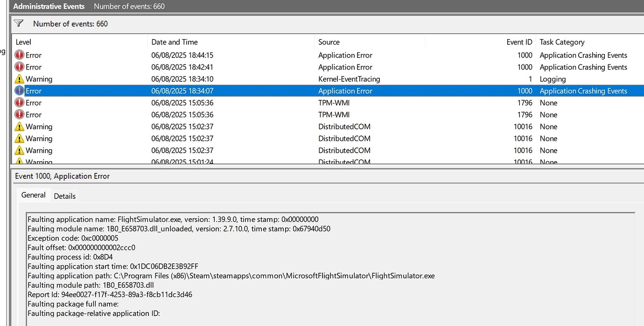The height and width of the screenshot is (326, 644).
Task: Click error icon on the 18:44:15 event
Action: click(18, 55)
